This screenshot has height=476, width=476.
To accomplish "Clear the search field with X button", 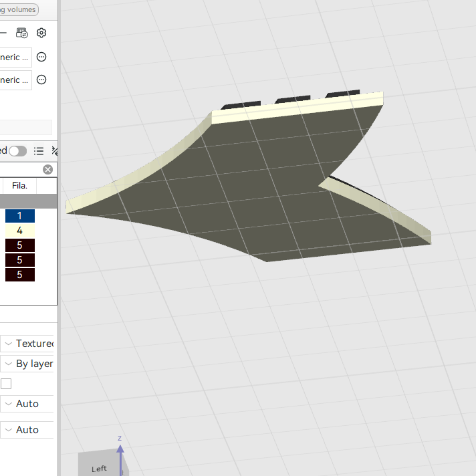I will pos(47,169).
